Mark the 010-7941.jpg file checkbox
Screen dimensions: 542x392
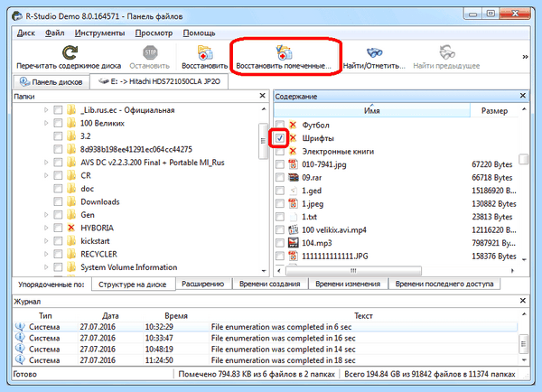pyautogui.click(x=280, y=164)
